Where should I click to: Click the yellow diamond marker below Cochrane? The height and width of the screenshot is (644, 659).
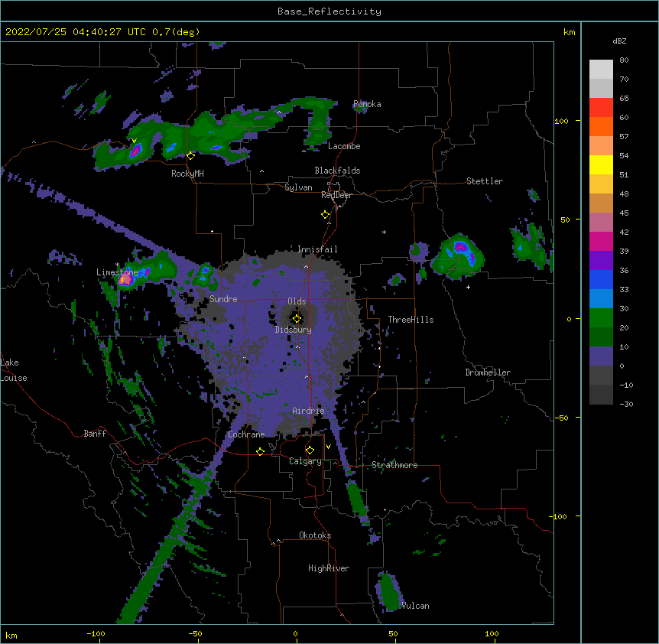[x=260, y=451]
